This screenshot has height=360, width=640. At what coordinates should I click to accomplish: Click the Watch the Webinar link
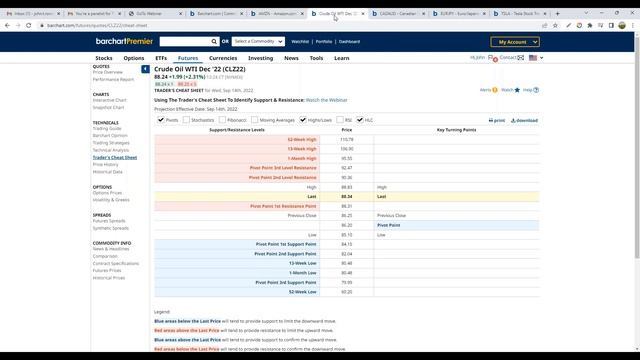[327, 100]
